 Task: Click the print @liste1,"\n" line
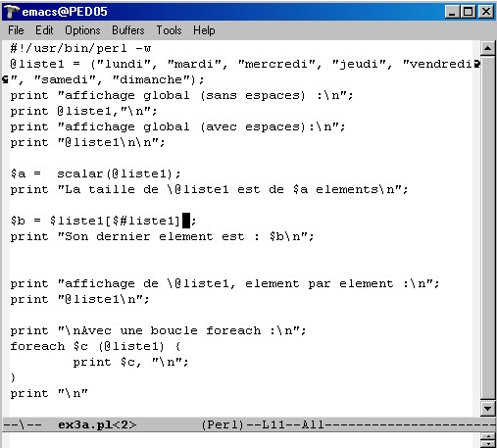click(x=83, y=111)
